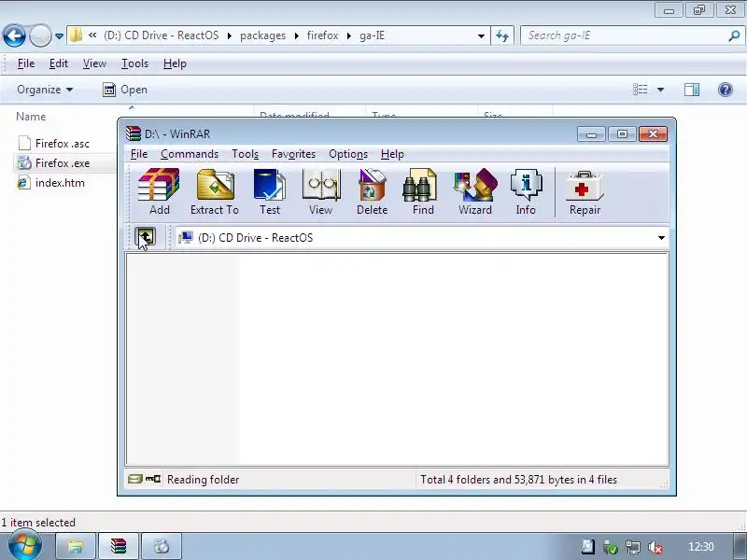Image resolution: width=747 pixels, height=560 pixels.
Task: Expand the WinRAR path dropdown
Action: (661, 238)
